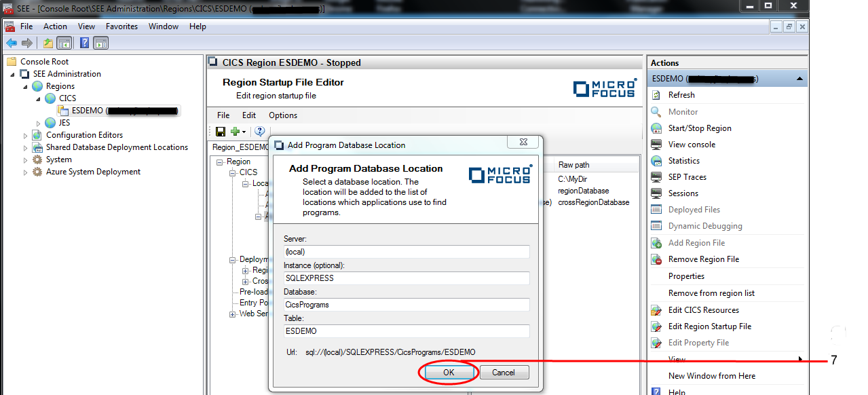Click Edit CICS Resources in the Actions pane

(704, 310)
